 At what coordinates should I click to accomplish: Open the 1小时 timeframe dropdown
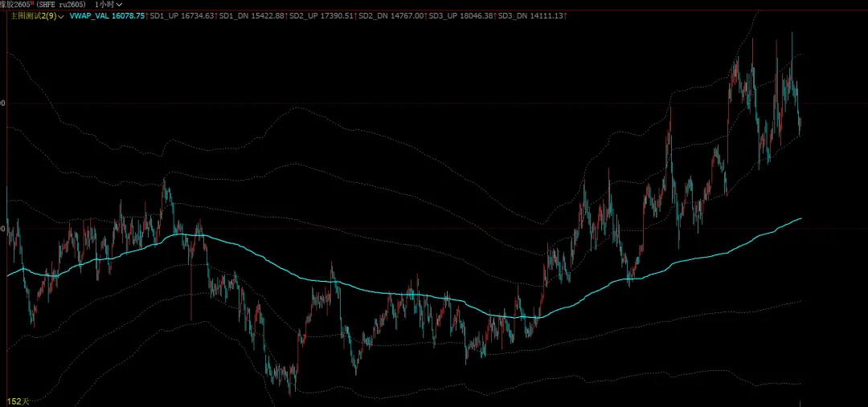[x=108, y=5]
